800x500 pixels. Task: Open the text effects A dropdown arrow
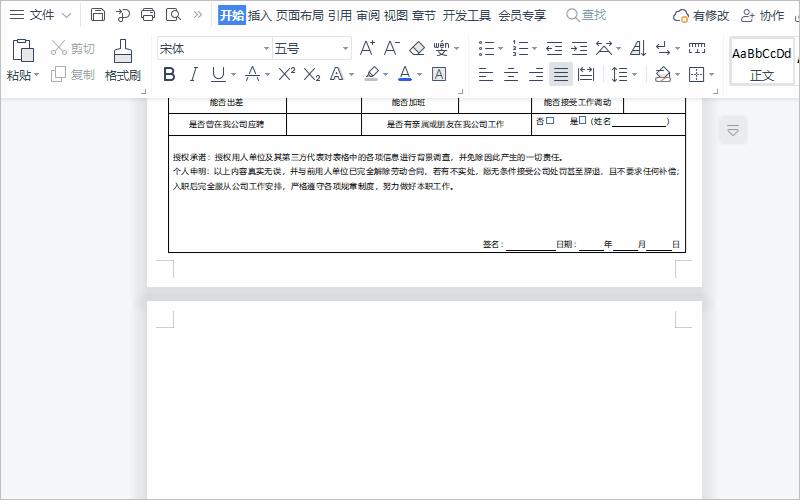pyautogui.click(x=352, y=74)
